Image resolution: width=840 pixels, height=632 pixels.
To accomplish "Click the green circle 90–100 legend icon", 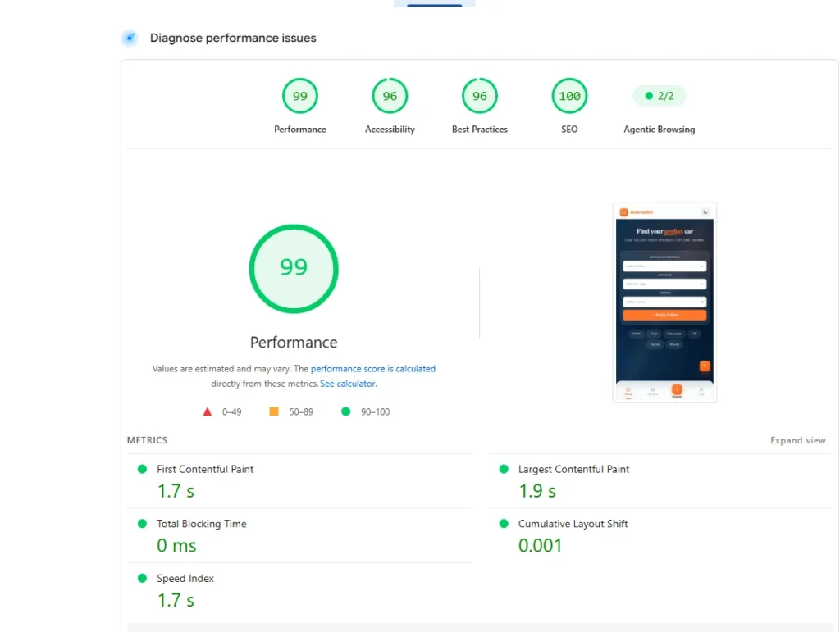I will [x=345, y=411].
